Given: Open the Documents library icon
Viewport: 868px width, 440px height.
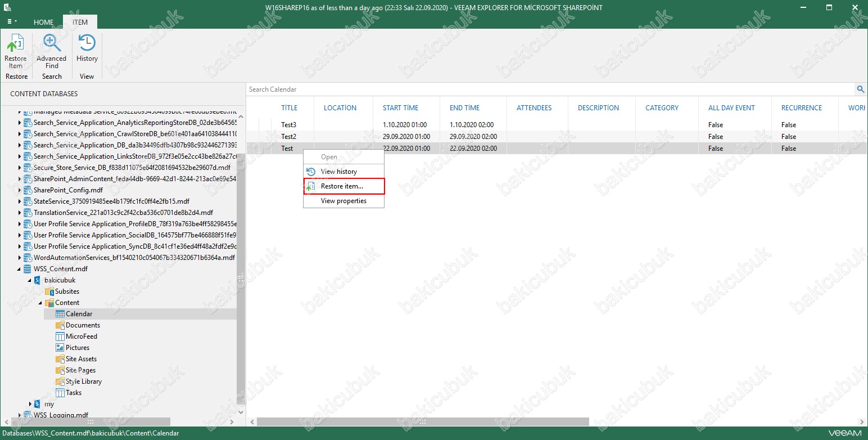Looking at the screenshot, I should tap(60, 325).
